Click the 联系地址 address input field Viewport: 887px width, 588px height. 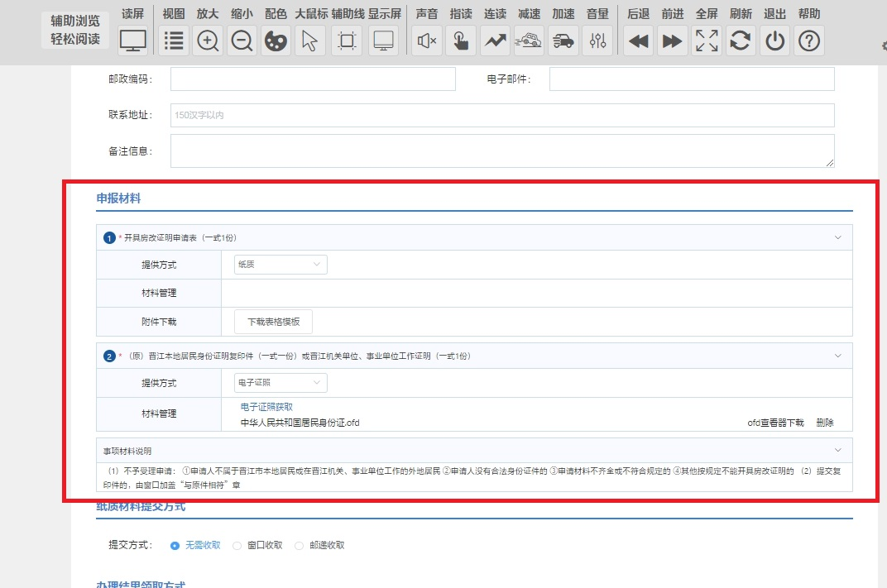coord(502,115)
